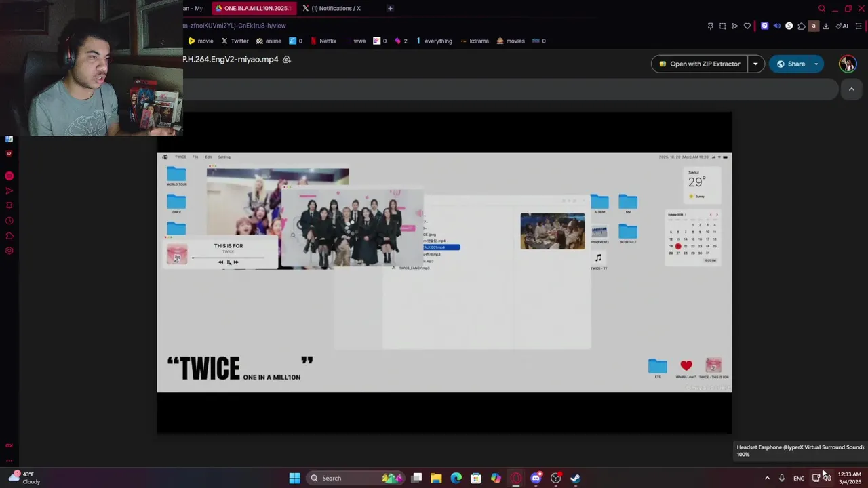Open the Netflix bookmark
868x488 pixels.
pos(323,41)
